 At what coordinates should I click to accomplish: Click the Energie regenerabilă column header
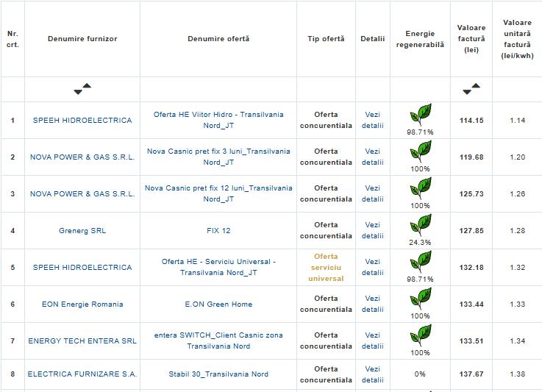tap(420, 39)
